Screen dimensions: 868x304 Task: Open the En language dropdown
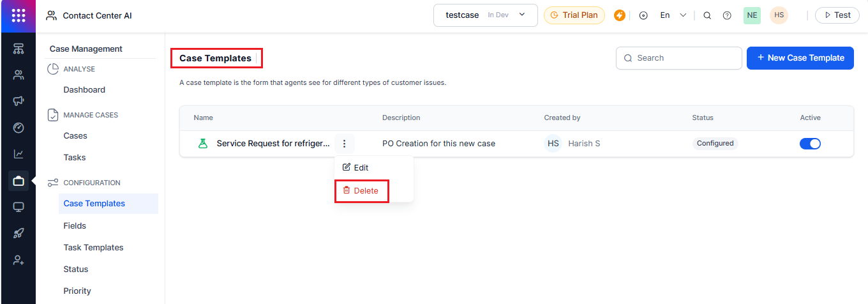point(673,15)
